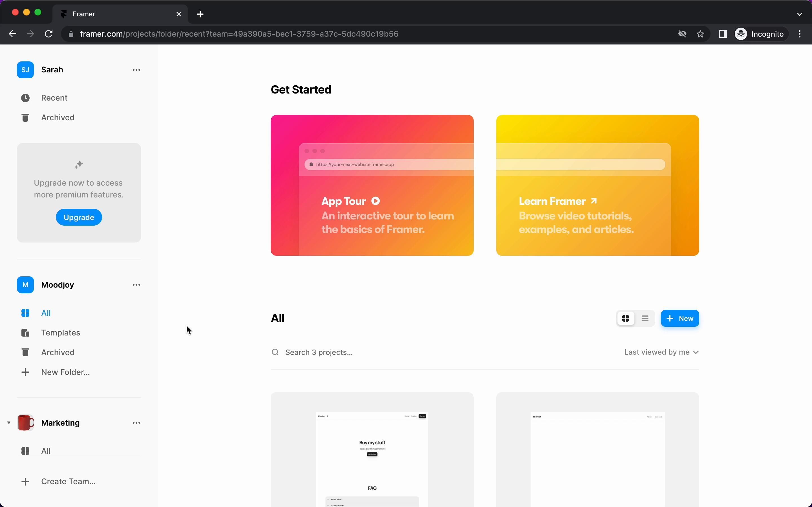Open the Moodjoy Archived trash icon
This screenshot has width=812, height=507.
[x=25, y=352]
